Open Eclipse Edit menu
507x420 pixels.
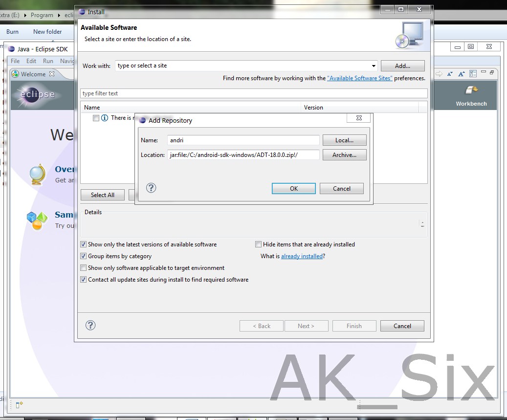[31, 61]
